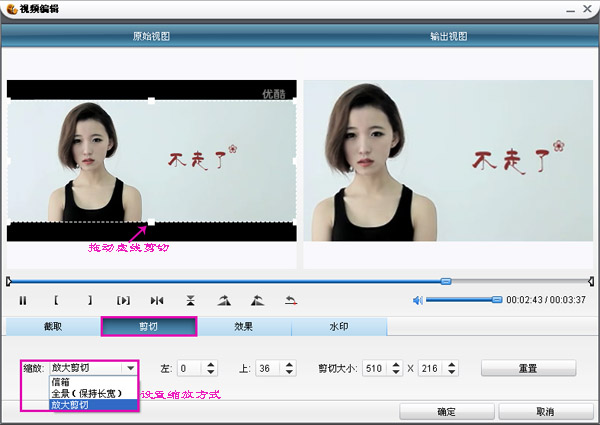
Task: Click the undo rotation arrow icon
Action: [291, 301]
